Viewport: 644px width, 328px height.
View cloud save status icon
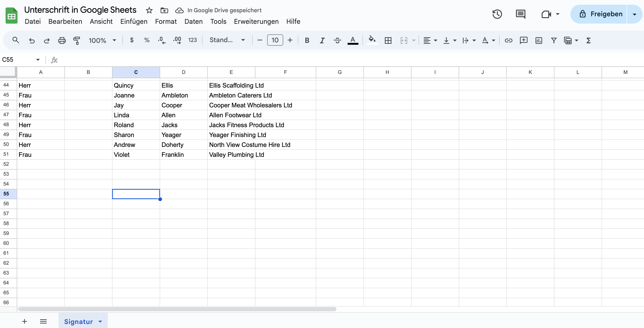[179, 10]
